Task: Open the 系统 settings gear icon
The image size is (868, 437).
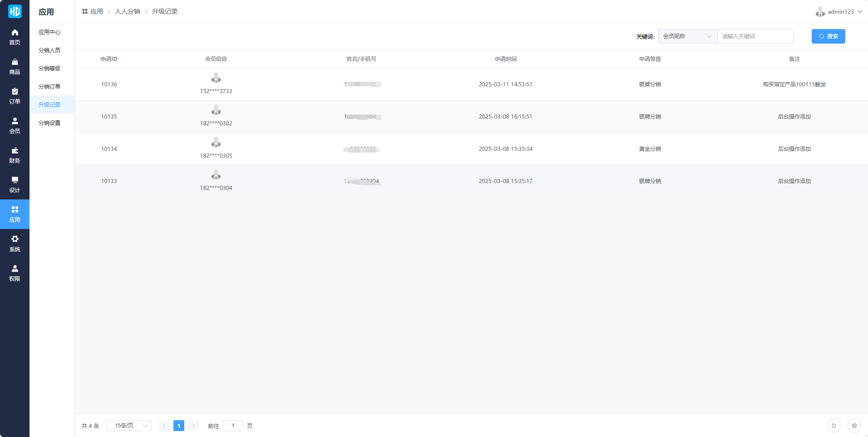Action: 15,243
